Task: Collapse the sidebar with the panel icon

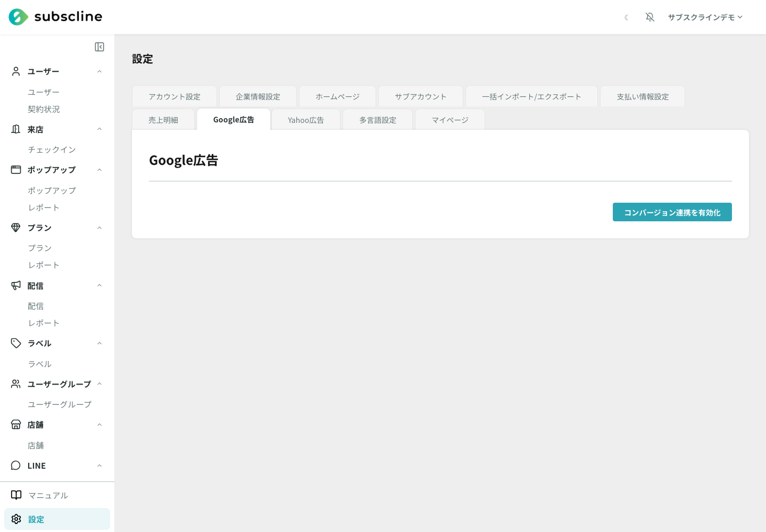Action: tap(99, 47)
